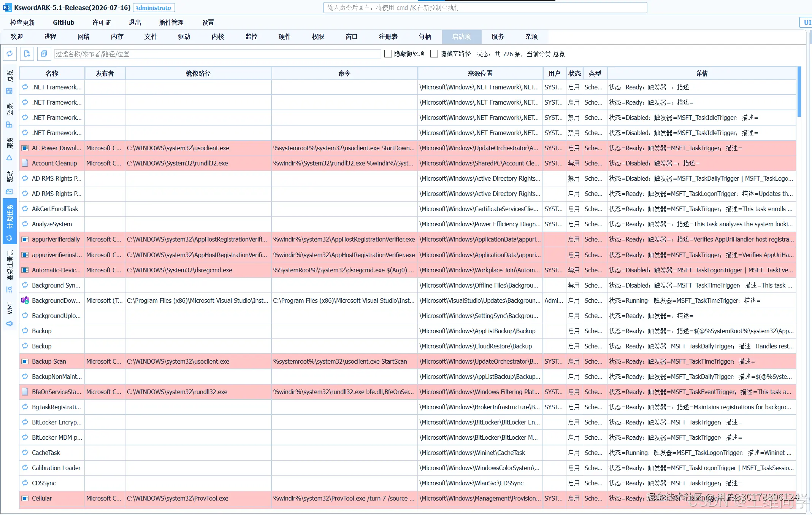Open the GitHub menu item

[63, 22]
